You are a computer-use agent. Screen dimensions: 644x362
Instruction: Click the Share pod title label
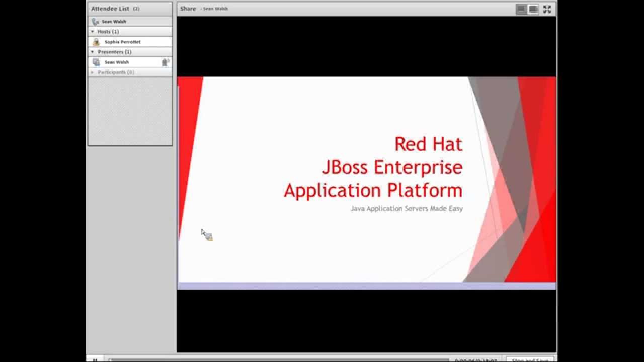click(188, 9)
